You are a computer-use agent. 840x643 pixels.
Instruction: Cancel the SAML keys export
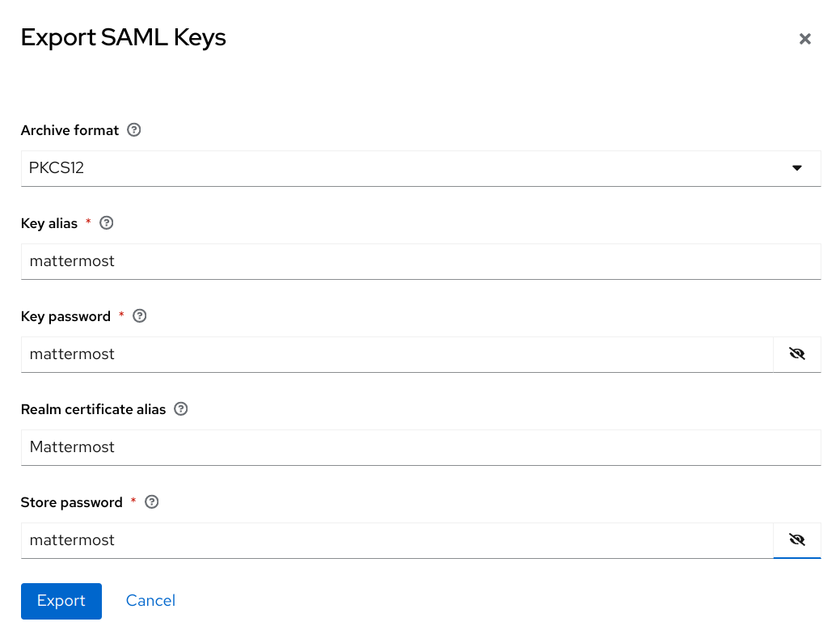[x=150, y=601]
